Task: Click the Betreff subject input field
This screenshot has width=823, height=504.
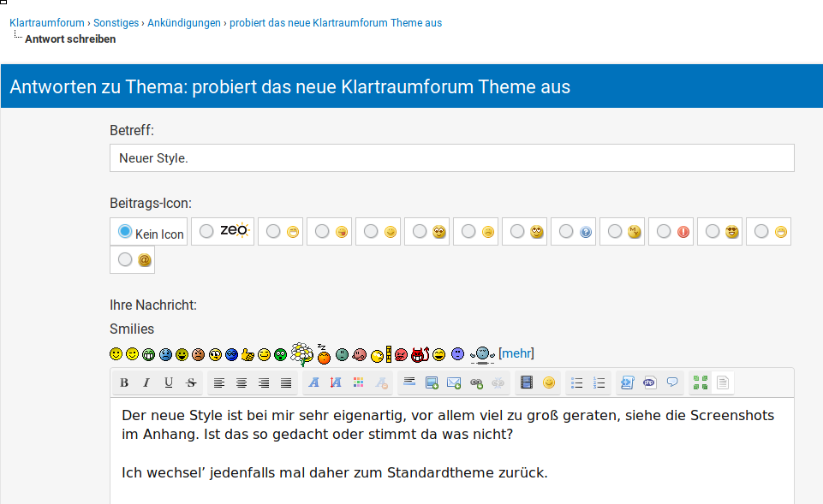Action: click(x=451, y=158)
